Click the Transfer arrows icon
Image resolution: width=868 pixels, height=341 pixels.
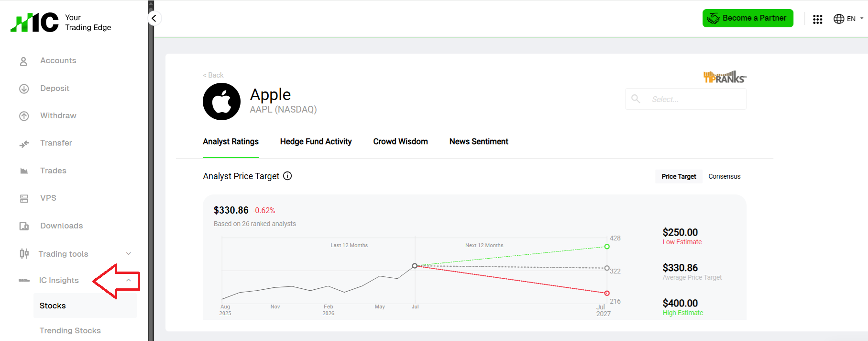click(x=24, y=144)
